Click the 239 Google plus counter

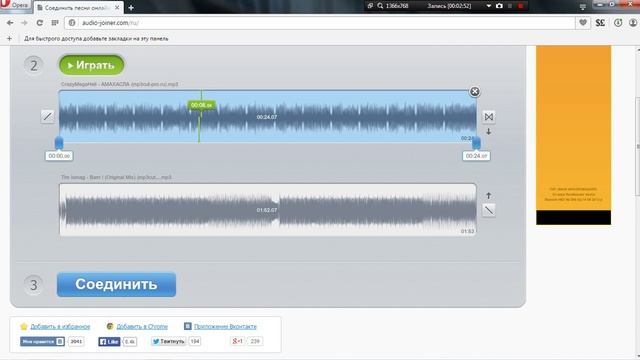255,341
